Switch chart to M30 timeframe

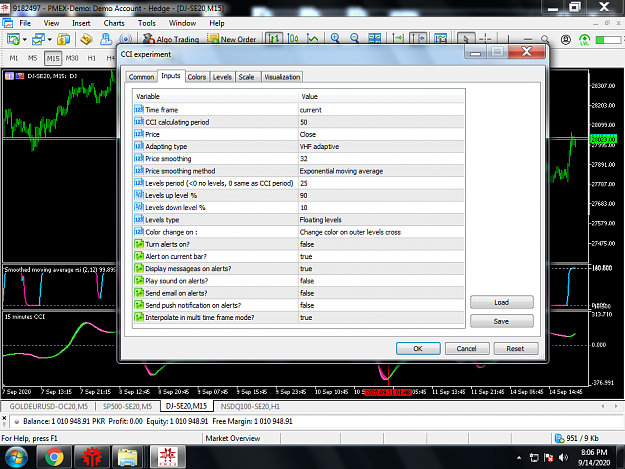[72, 58]
